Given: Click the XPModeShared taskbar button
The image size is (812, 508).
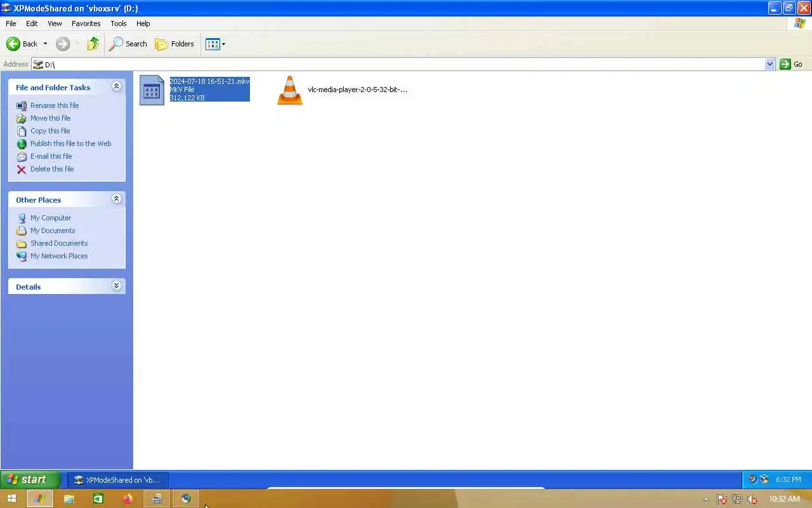Looking at the screenshot, I should (118, 480).
